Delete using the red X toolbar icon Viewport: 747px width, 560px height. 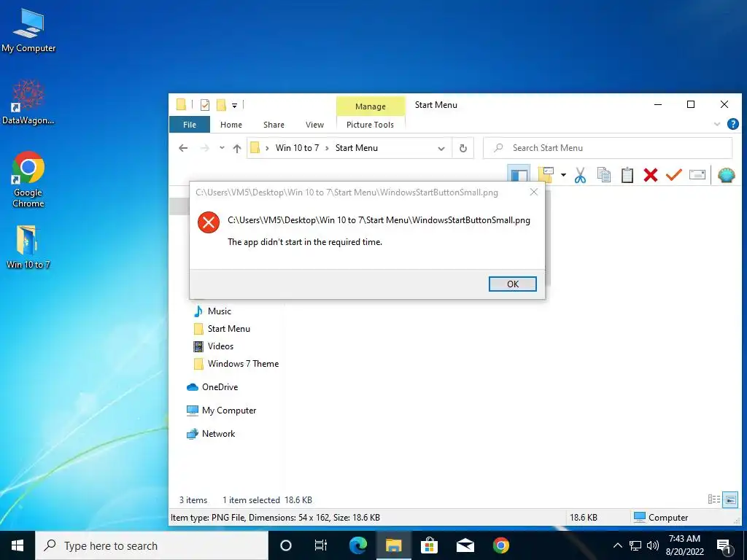tap(650, 175)
